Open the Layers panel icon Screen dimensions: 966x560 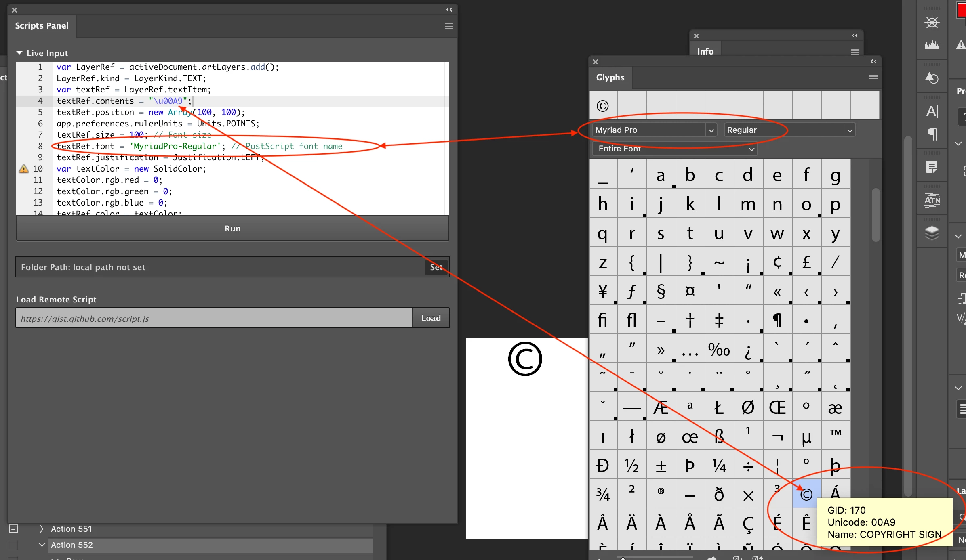(932, 233)
